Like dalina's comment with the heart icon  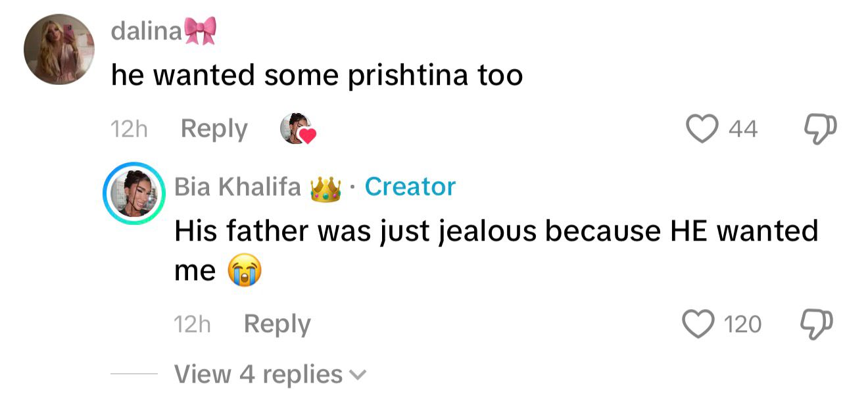click(702, 129)
